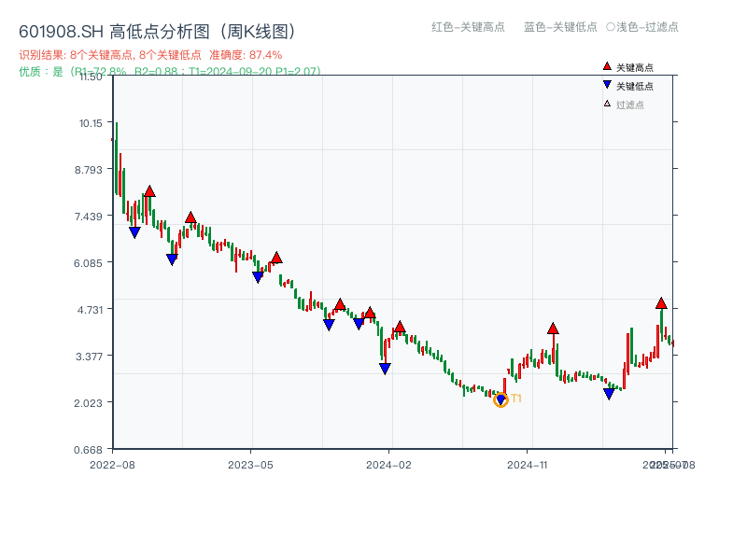
Task: Click the red triangle marker near 2023-05
Action: pyautogui.click(x=276, y=256)
